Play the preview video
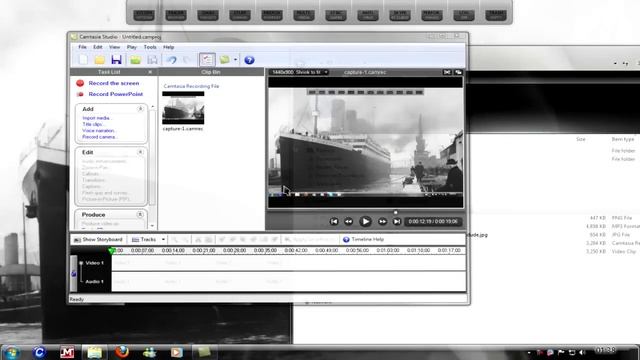 tap(365, 222)
